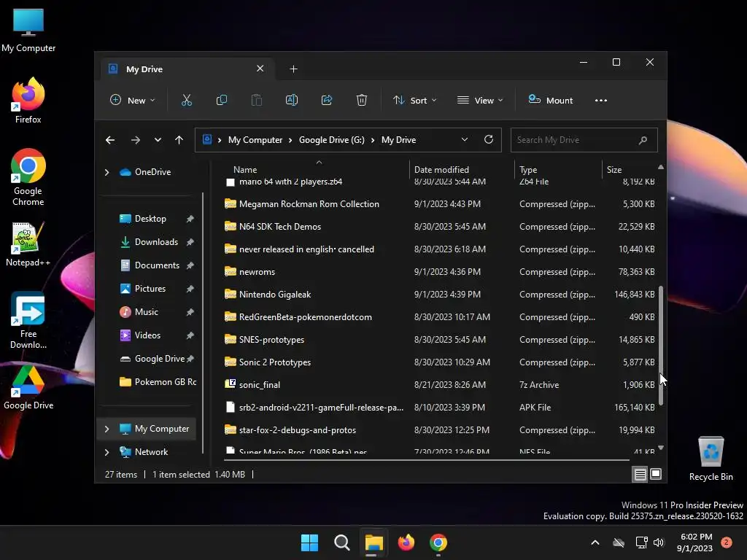Click the Delete trash can icon

362,100
